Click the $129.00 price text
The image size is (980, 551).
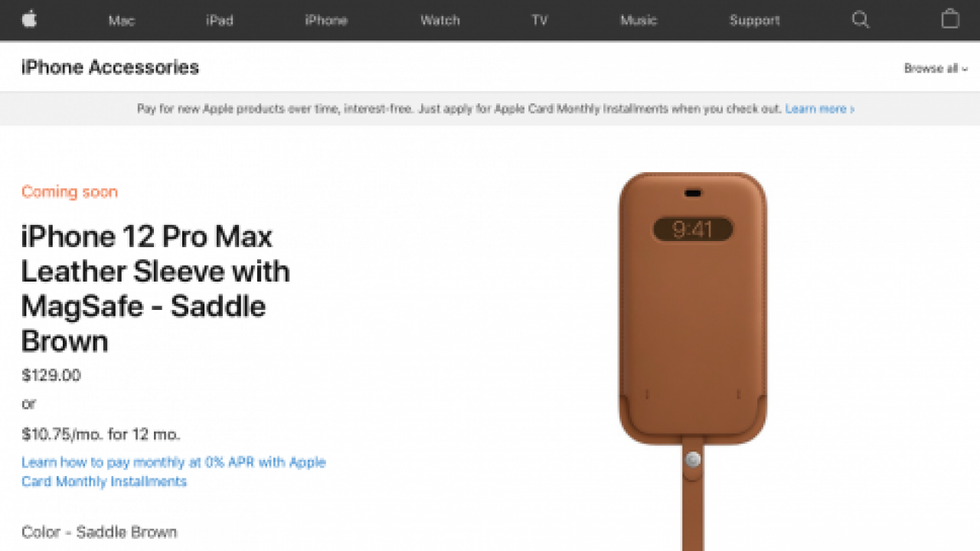[51, 376]
